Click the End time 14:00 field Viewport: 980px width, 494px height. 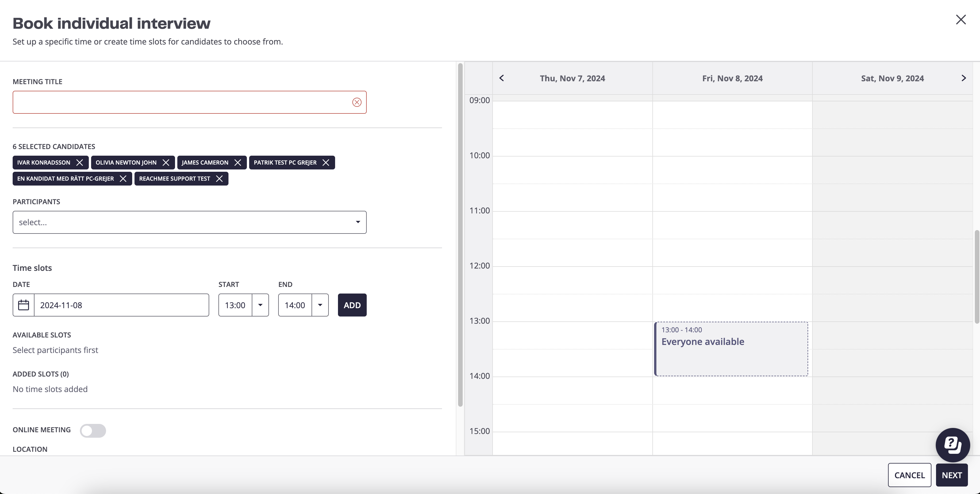(295, 305)
